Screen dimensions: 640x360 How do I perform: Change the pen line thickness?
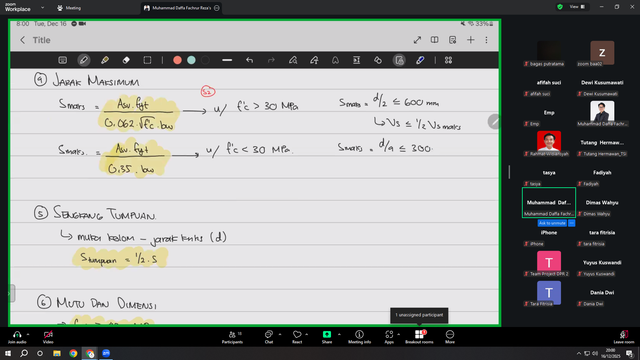[227, 60]
